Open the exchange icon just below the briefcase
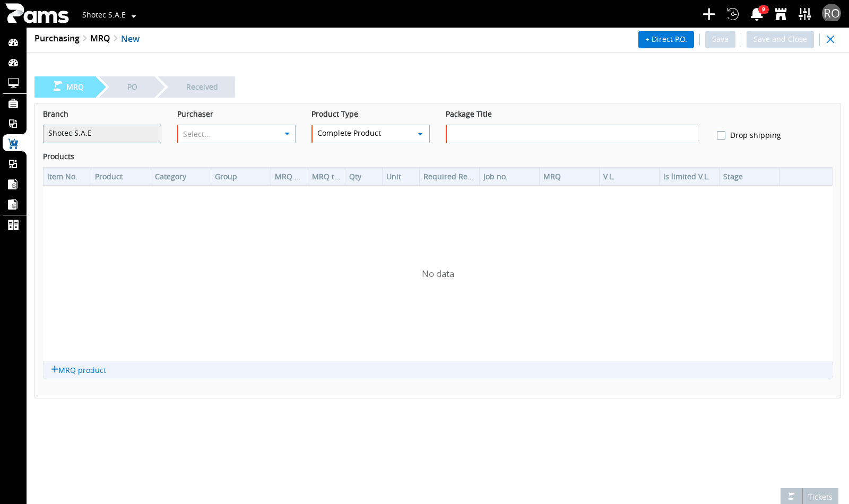The width and height of the screenshot is (849, 504). 13,124
